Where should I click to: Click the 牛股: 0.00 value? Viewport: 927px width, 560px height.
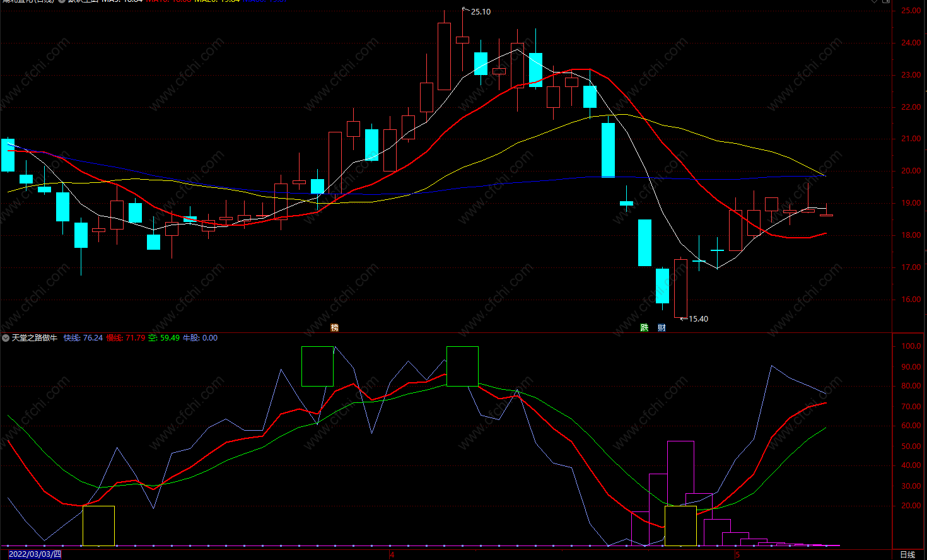click(200, 338)
